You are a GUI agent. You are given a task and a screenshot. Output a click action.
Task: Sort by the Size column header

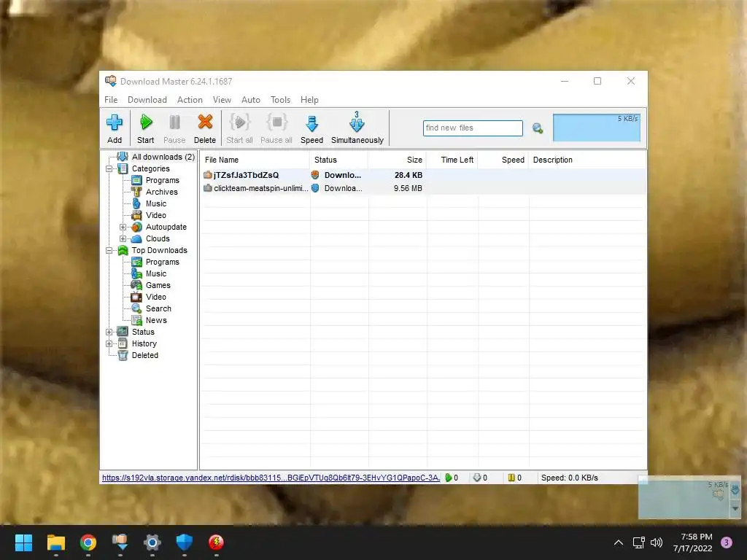[398, 160]
